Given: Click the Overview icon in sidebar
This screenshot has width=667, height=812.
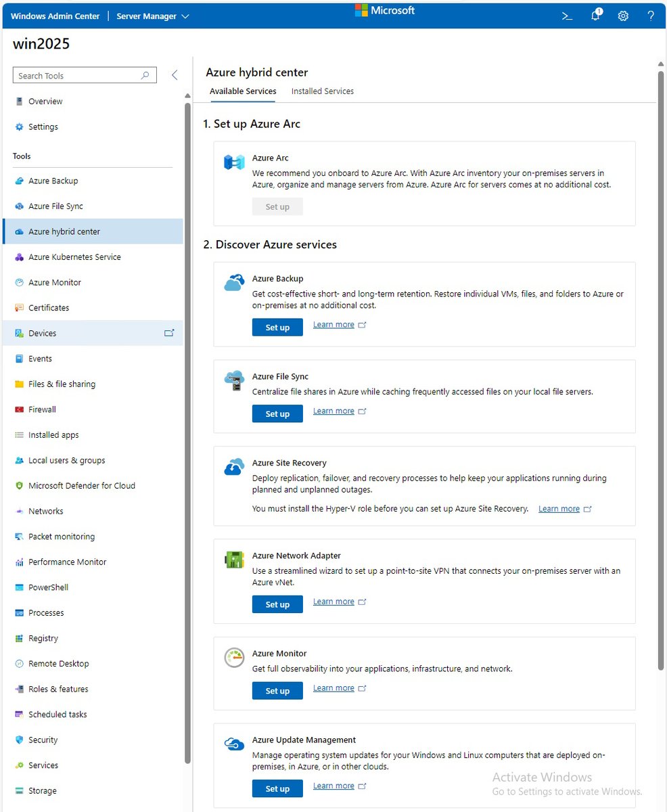Looking at the screenshot, I should [20, 101].
